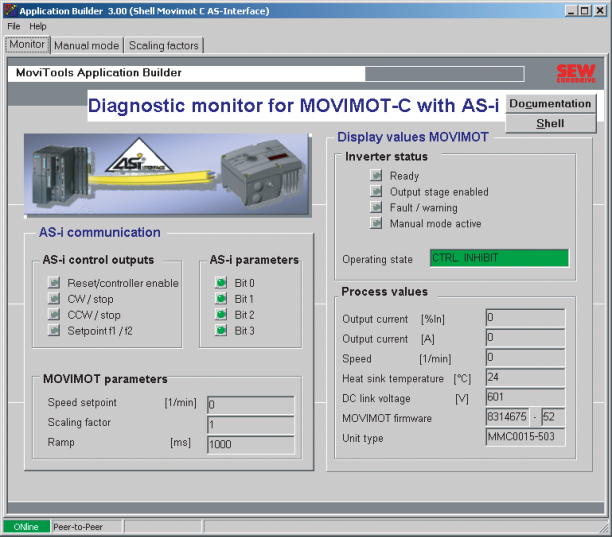Click the Output stage enabled indicator
The image size is (612, 537).
(376, 191)
